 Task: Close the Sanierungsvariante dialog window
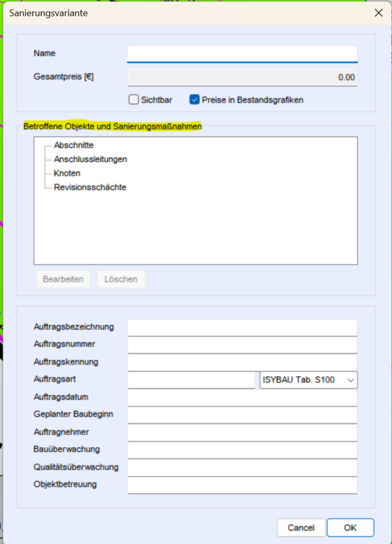pos(378,12)
